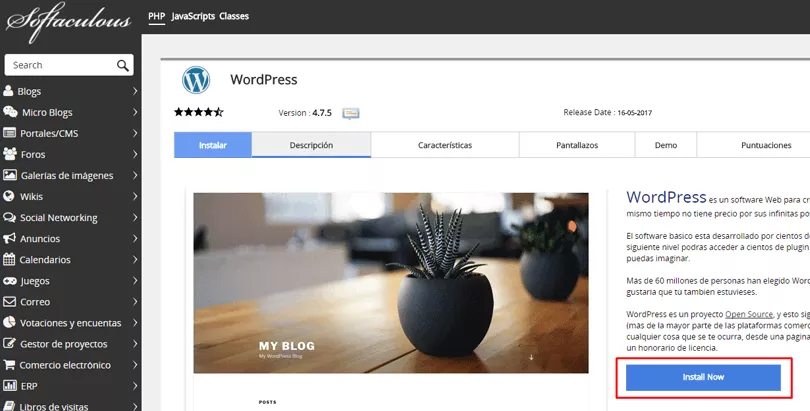Click the Social Networking bubbles icon
Viewport: 810px width, 411px height.
pos(9,217)
